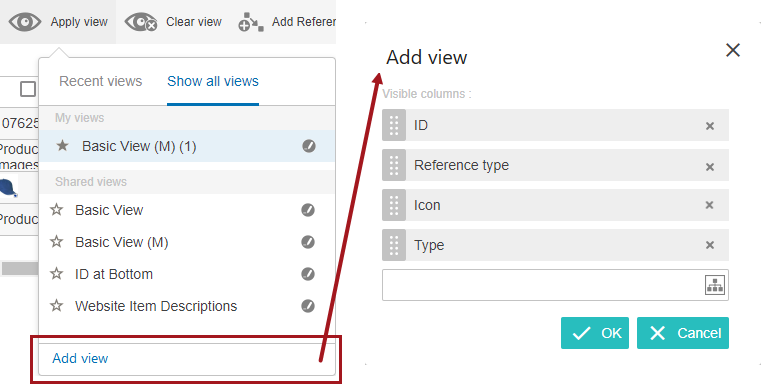The image size is (761, 384).
Task: Remove the Icon column from visible columns
Action: (710, 205)
